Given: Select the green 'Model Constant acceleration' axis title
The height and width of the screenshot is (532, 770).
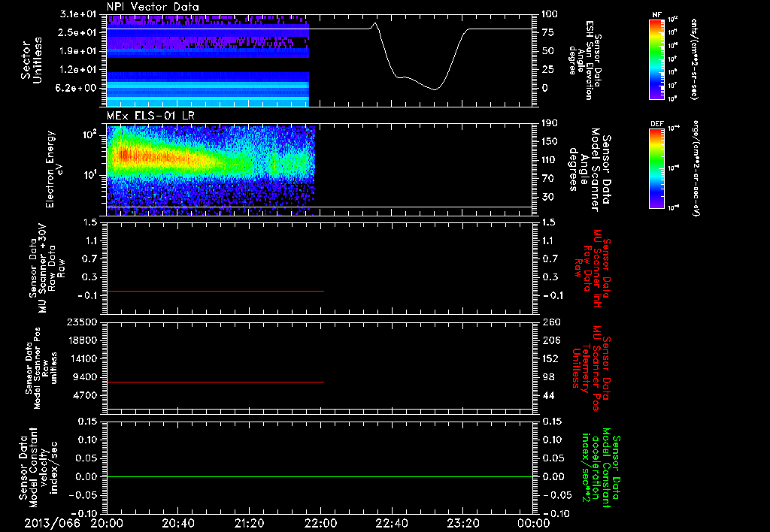Looking at the screenshot, I should (600, 468).
